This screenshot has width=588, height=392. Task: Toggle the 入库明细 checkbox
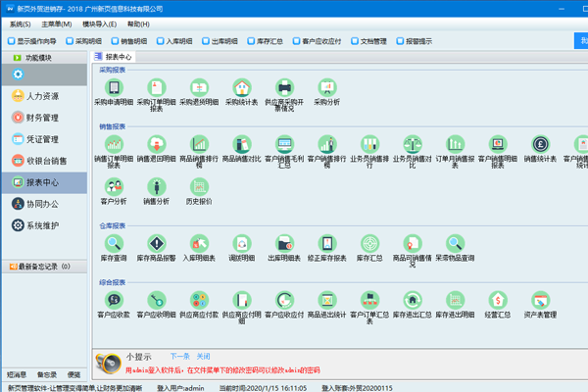point(160,41)
